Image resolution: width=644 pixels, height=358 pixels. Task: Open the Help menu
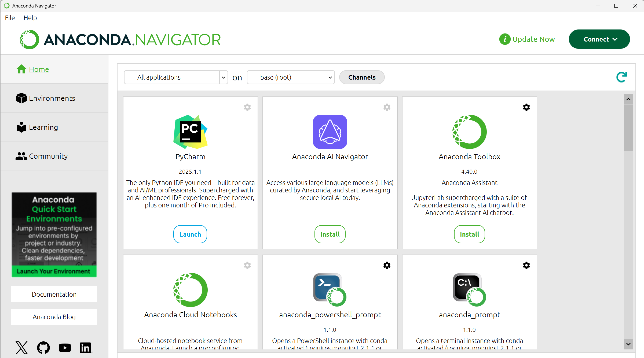pyautogui.click(x=30, y=18)
